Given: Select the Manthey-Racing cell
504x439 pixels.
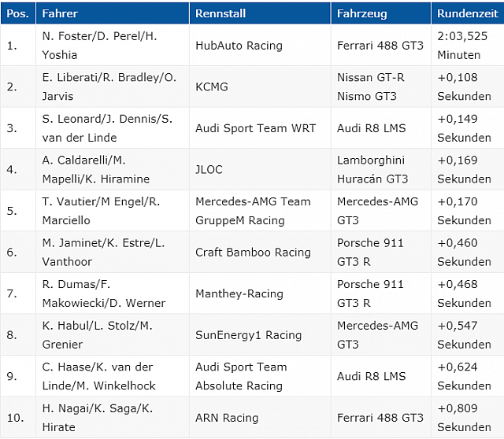Looking at the screenshot, I should point(260,293).
